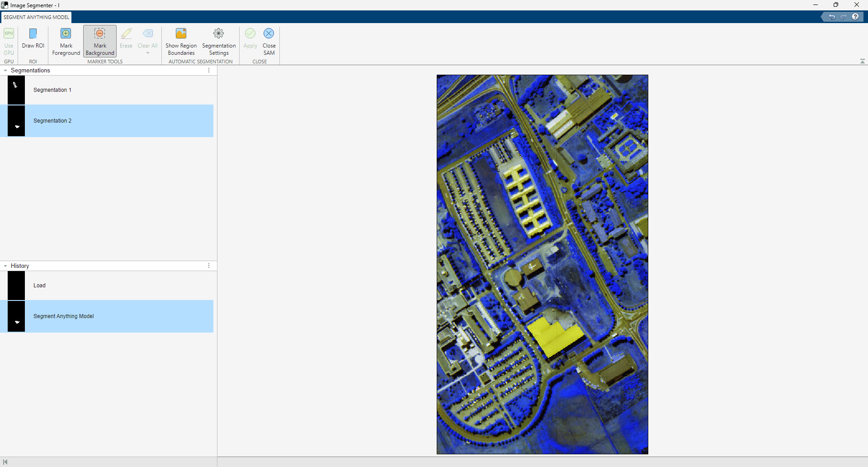Collapse the toolstrip with the arrow on the right
The width and height of the screenshot is (868, 467).
click(862, 61)
